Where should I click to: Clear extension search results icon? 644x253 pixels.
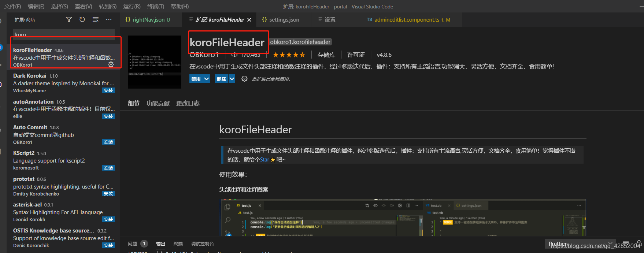pyautogui.click(x=96, y=19)
